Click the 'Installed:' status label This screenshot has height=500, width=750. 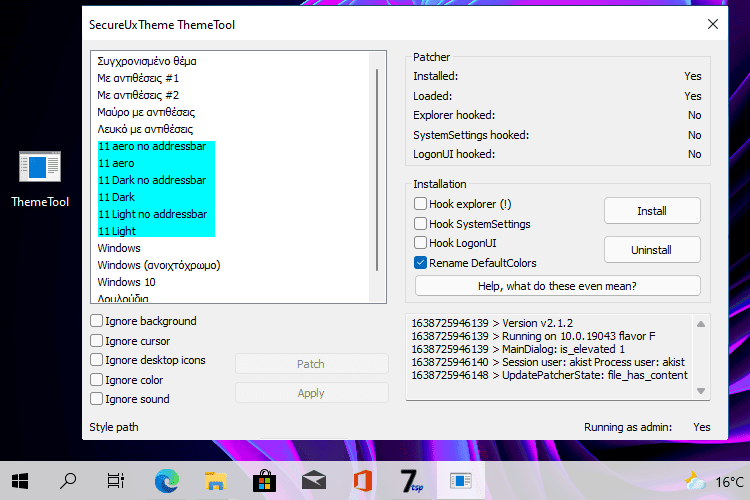(436, 76)
